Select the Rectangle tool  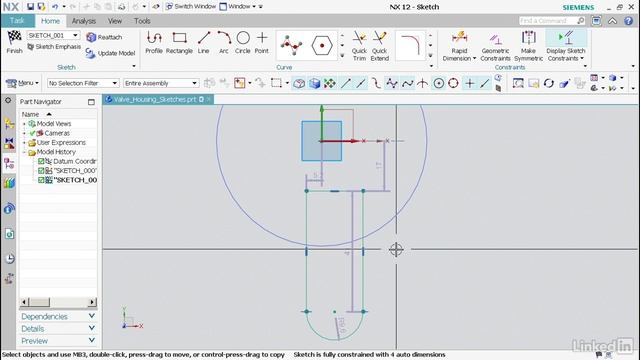tap(179, 42)
